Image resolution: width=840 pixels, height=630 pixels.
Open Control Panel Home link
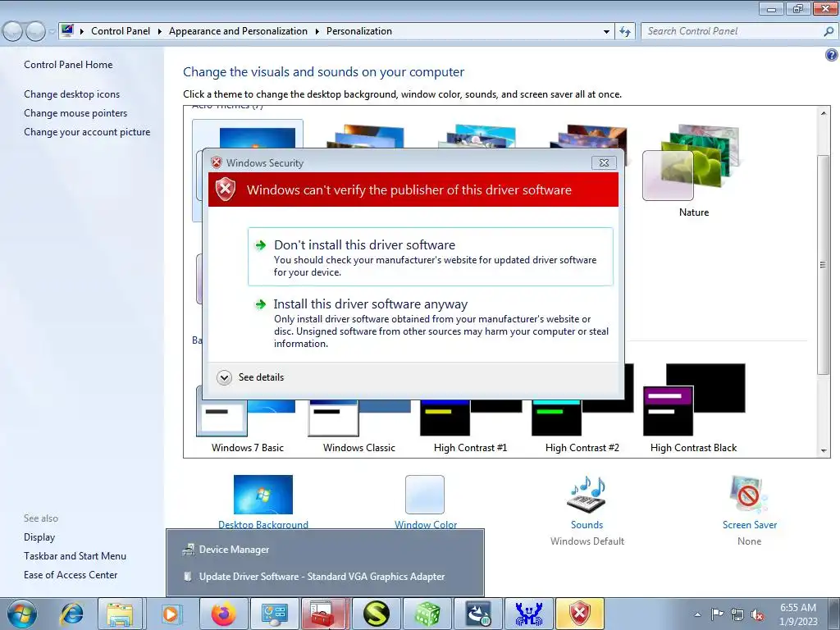(x=68, y=65)
